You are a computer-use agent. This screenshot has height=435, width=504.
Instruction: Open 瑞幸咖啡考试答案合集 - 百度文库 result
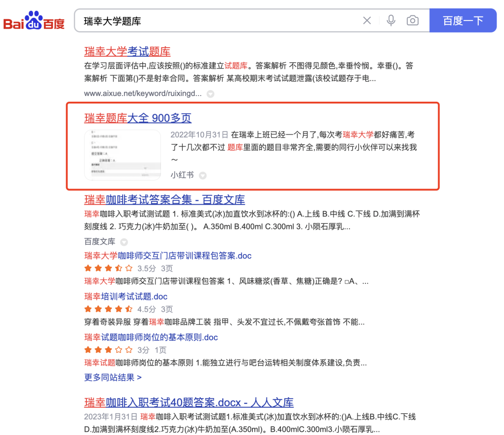[x=165, y=200]
